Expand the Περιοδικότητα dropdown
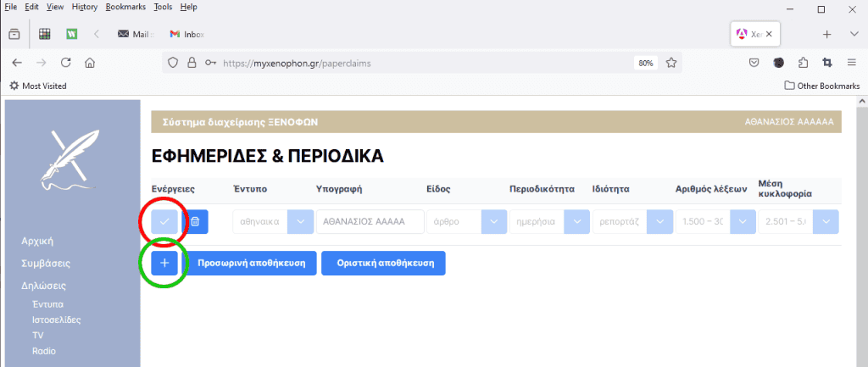 pos(576,222)
